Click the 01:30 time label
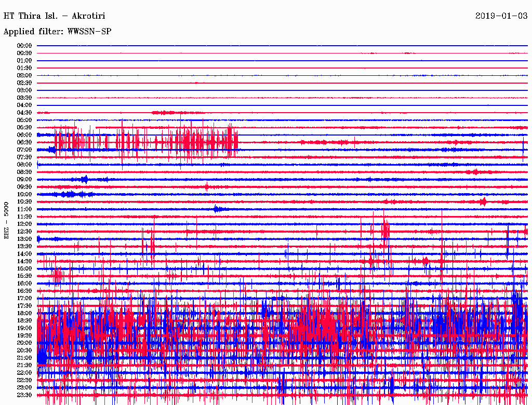This screenshot has height=405, width=532. (x=24, y=68)
